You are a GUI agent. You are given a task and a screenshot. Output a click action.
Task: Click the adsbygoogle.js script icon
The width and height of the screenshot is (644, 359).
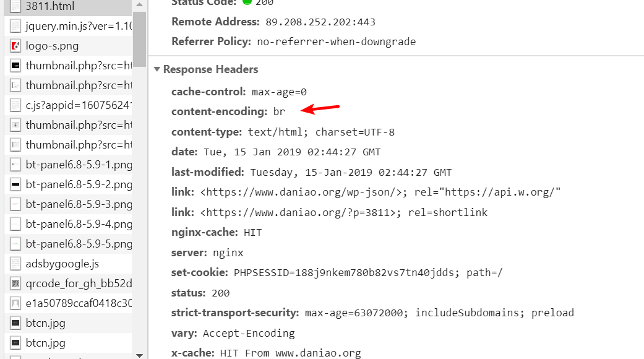[15, 264]
